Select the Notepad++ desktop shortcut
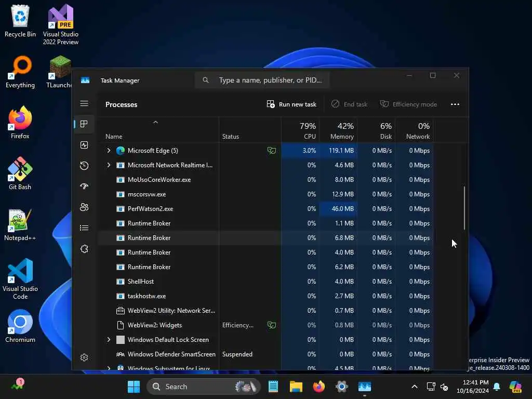Screen dimensions: 532x399 [x=20, y=224]
